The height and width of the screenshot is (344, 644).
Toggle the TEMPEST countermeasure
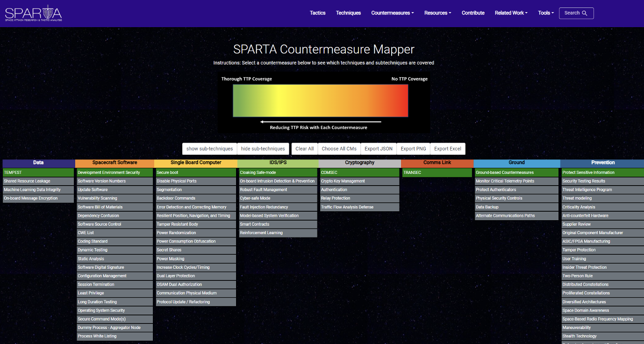pyautogui.click(x=38, y=172)
